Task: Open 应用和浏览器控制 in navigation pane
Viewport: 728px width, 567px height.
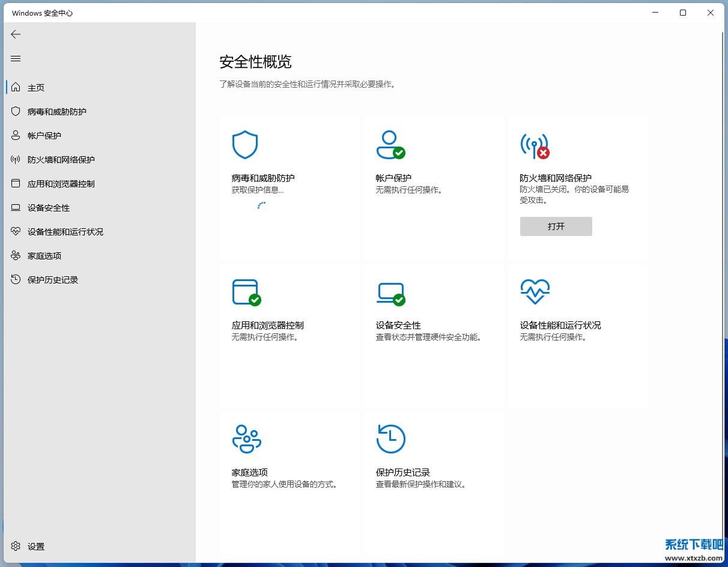Action: coord(61,184)
